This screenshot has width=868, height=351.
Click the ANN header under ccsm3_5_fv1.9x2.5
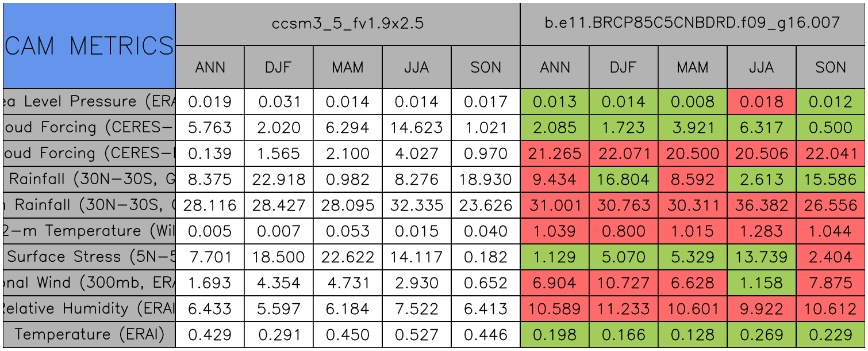210,67
